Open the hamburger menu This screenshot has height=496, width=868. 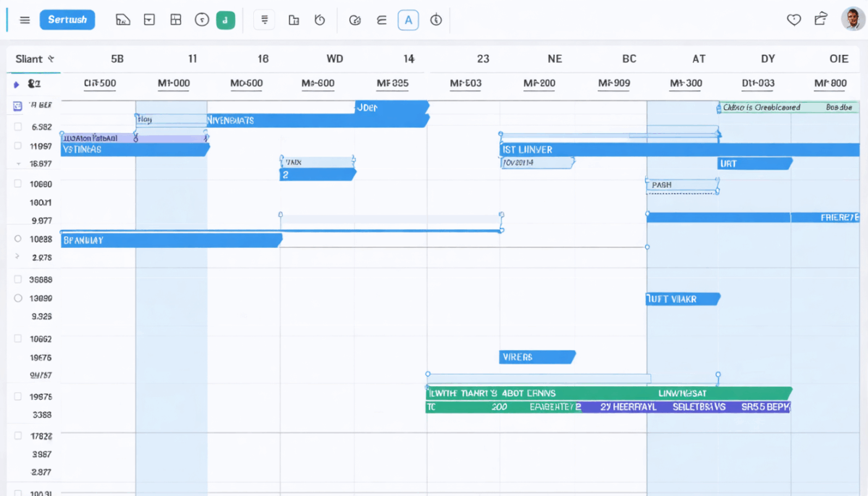(25, 20)
